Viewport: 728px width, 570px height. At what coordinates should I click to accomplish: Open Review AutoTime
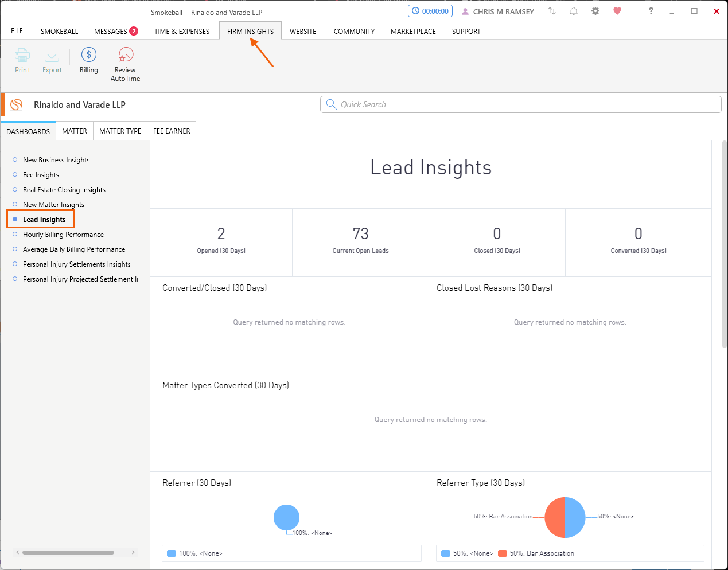(125, 64)
